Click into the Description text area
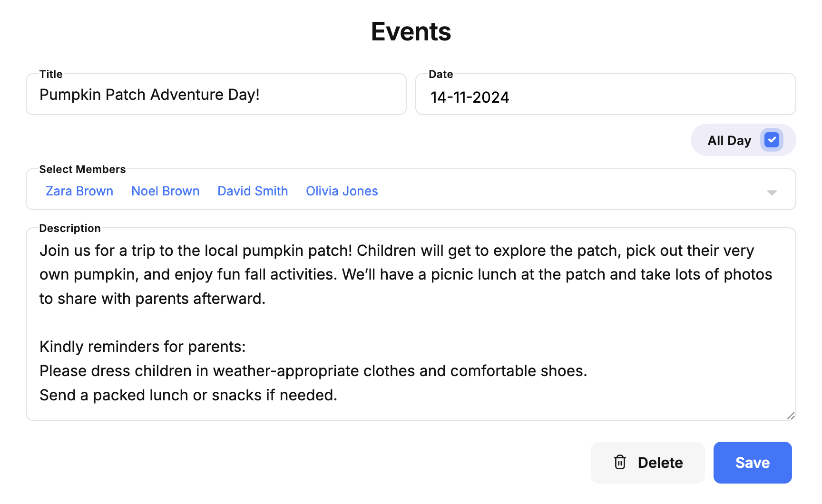Viewport: 822px width, 504px height. [411, 324]
